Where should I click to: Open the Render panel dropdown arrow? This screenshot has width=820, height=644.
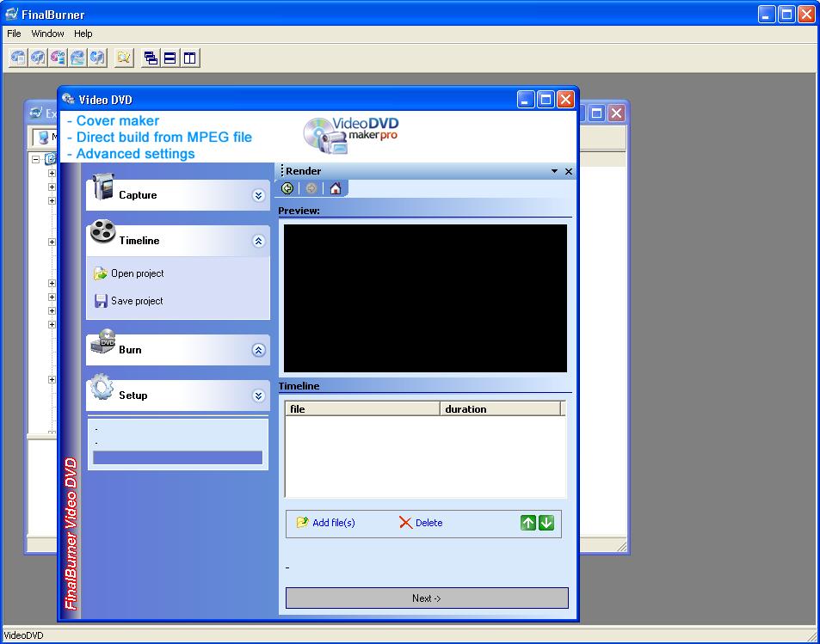tap(555, 172)
